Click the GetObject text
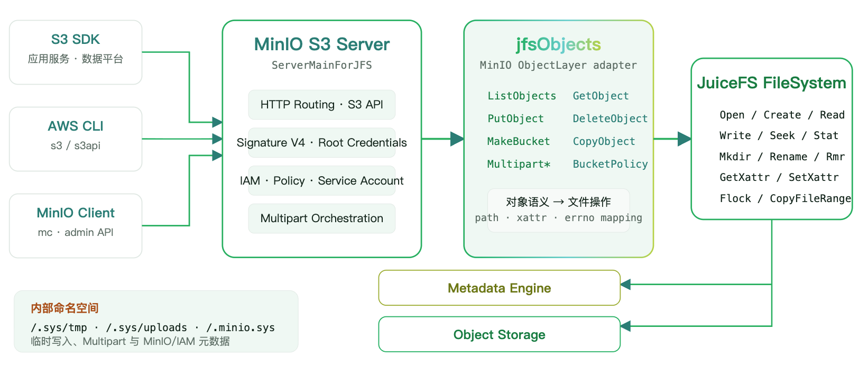 601,96
